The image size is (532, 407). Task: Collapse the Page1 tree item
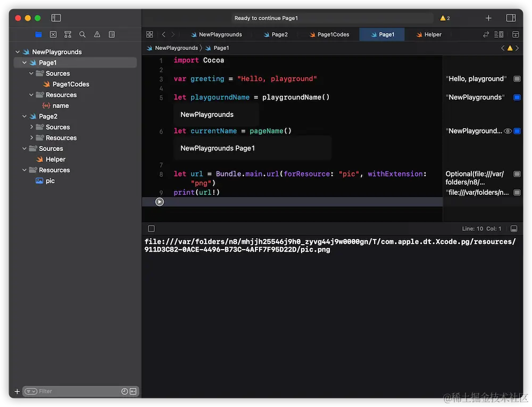coord(24,63)
